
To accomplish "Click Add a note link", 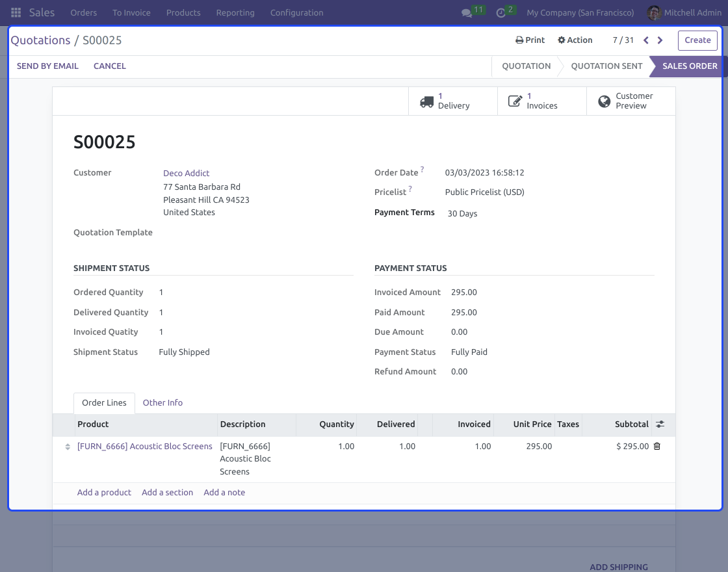I will (224, 493).
